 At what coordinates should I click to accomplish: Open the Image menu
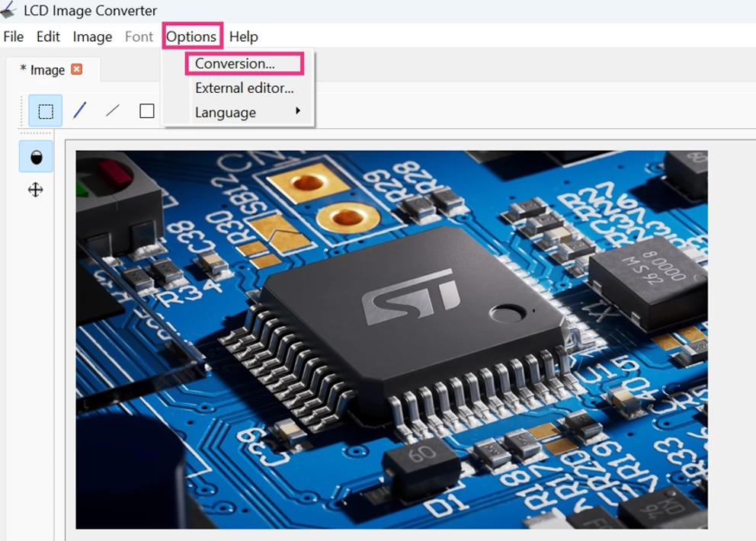92,37
